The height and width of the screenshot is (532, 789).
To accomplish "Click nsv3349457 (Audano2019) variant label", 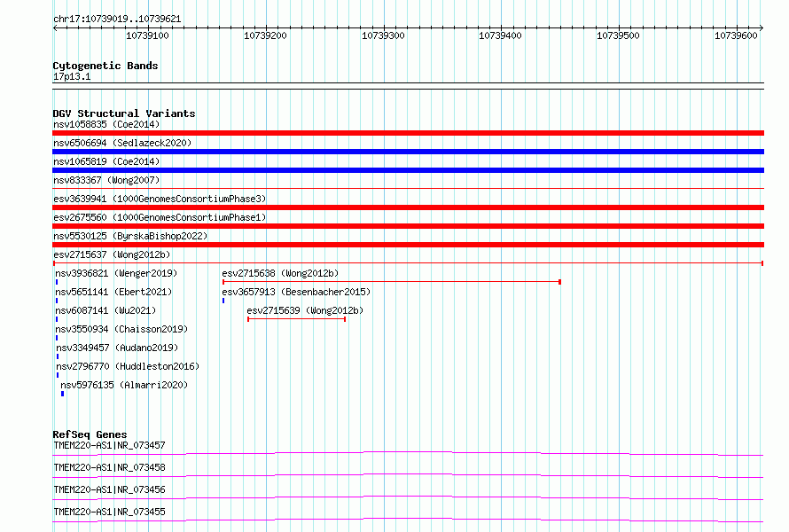I will 117,348.
